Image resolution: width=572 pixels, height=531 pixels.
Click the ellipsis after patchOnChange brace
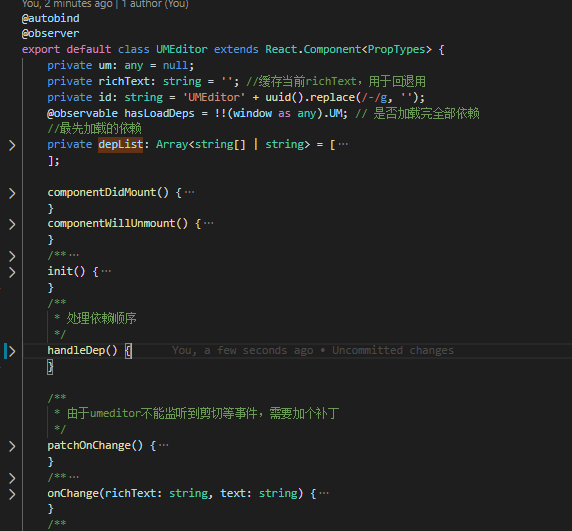(x=164, y=445)
